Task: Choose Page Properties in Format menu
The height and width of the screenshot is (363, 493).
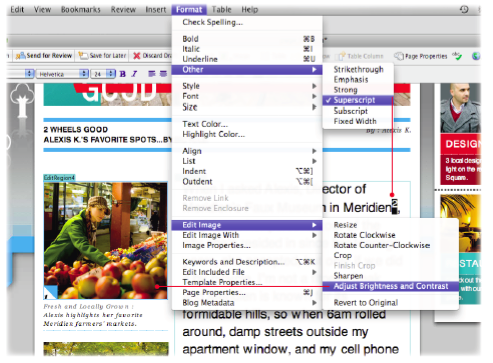Action: (247, 293)
